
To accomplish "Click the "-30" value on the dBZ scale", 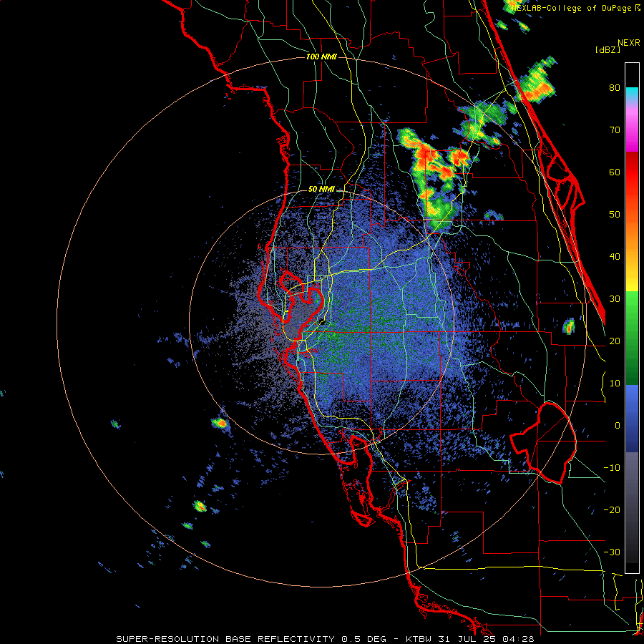I will [x=612, y=552].
